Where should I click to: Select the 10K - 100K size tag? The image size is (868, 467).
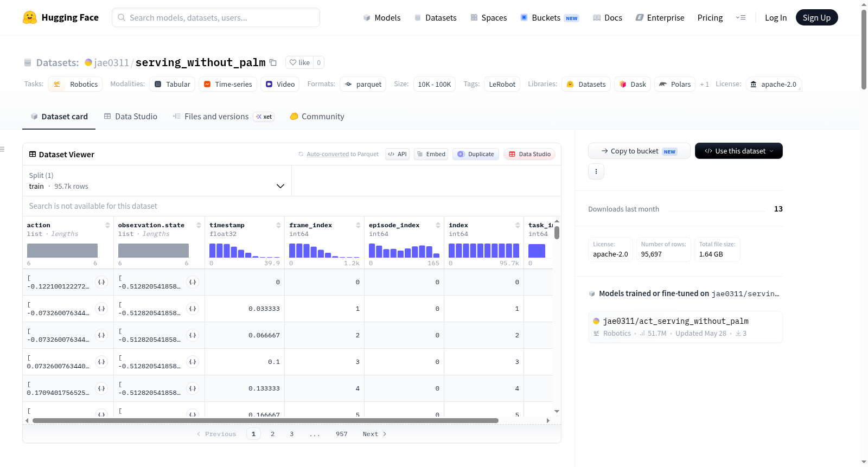click(x=435, y=84)
